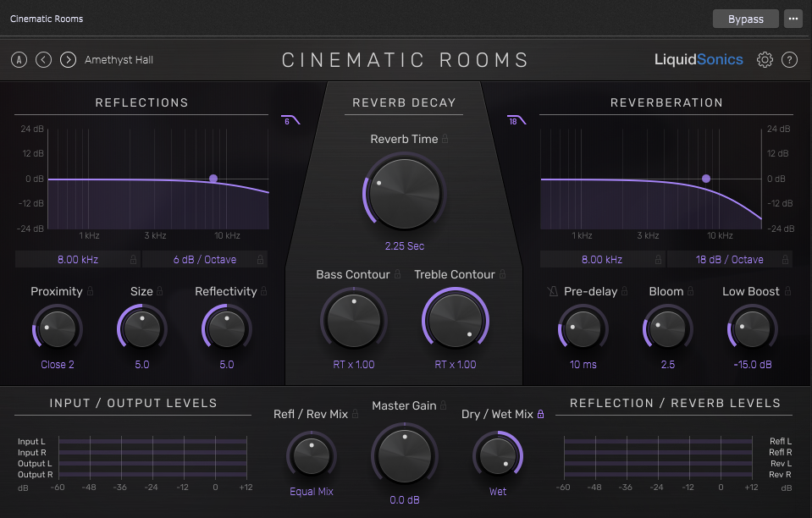Screen dimensions: 812x518
Task: Toggle the Bloom lock icon
Action: point(691,291)
